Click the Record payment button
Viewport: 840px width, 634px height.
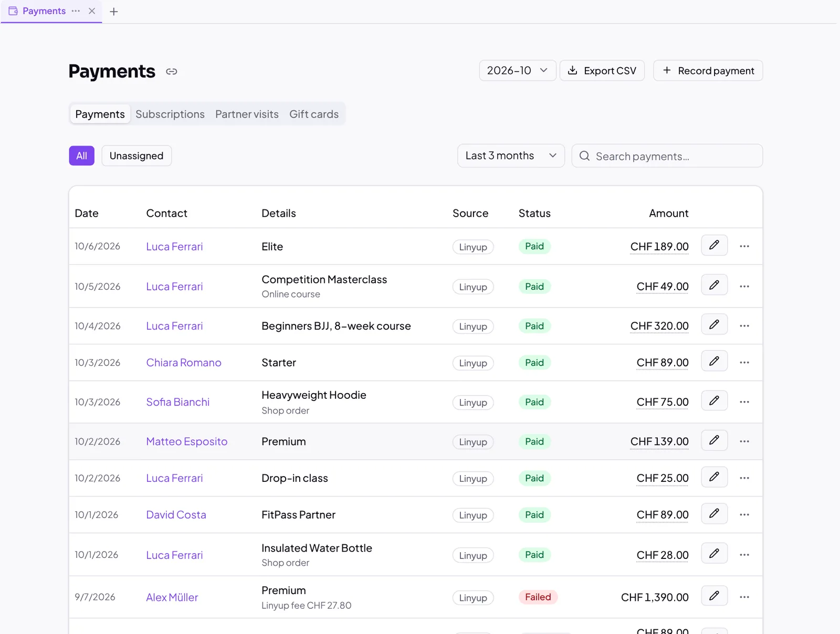(x=708, y=71)
